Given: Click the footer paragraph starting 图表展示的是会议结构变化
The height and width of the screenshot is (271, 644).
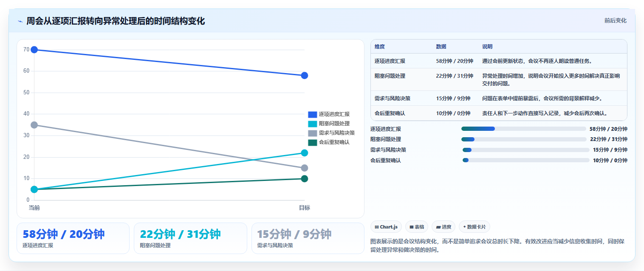Looking at the screenshot, I should (x=497, y=246).
